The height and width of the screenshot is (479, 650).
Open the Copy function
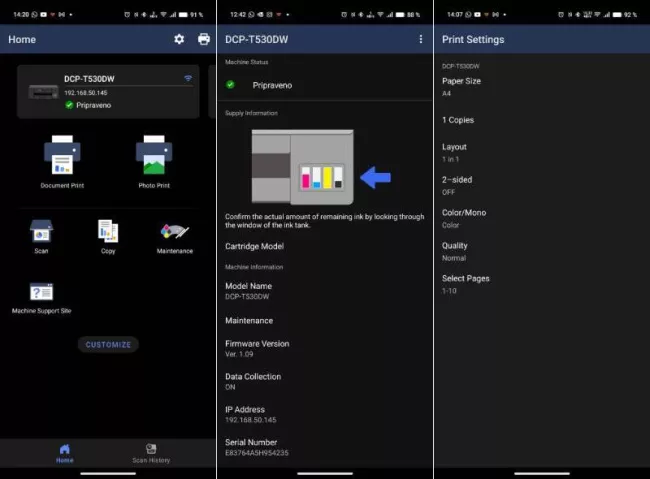point(108,236)
